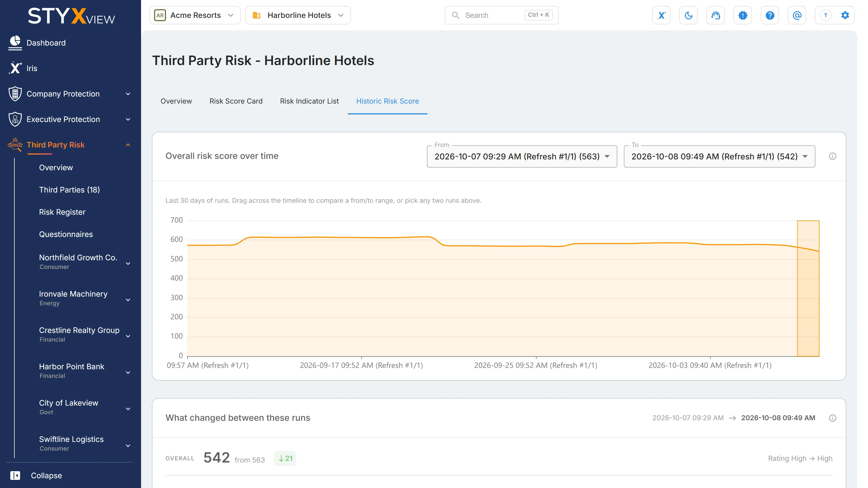This screenshot has width=868, height=488.
Task: Open the Acme Resorts organization dropdown
Action: point(195,15)
